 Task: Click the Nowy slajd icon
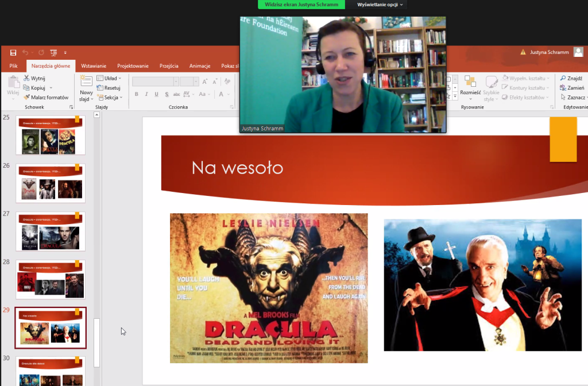86,81
